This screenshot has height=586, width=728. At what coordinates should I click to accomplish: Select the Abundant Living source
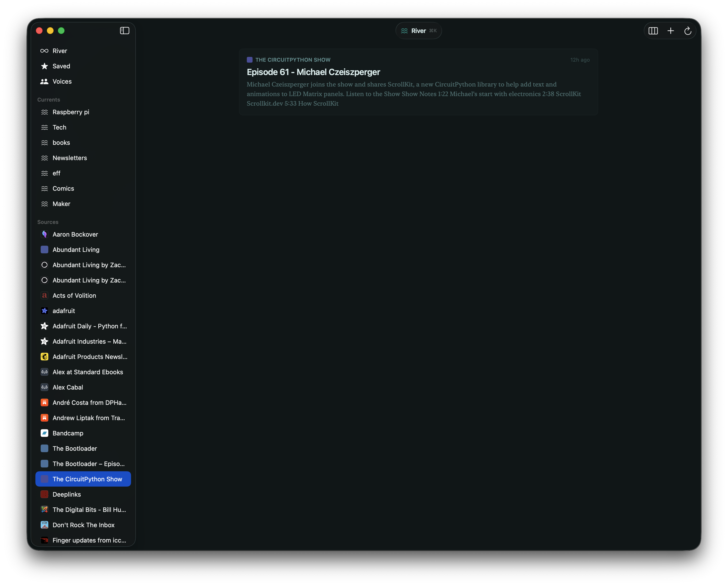pos(83,250)
